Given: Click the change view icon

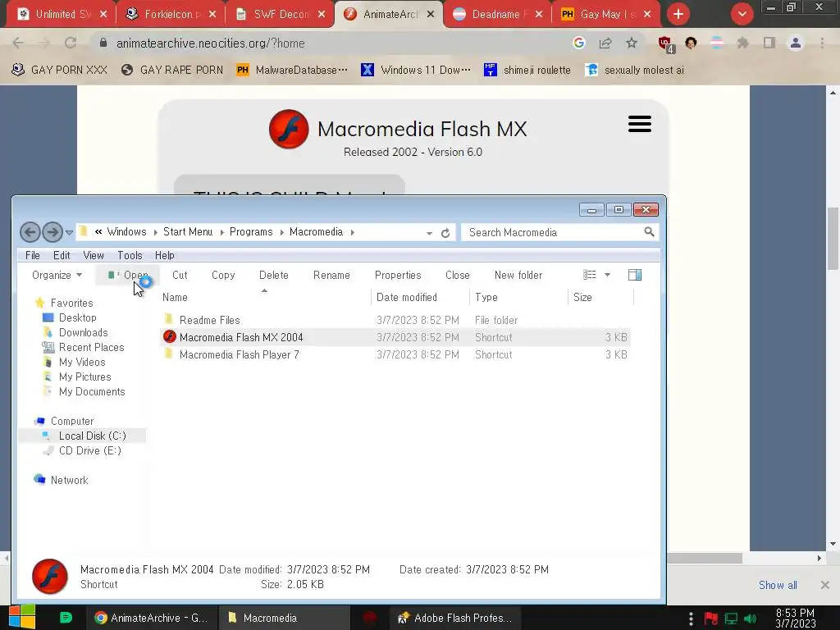Looking at the screenshot, I should [589, 275].
